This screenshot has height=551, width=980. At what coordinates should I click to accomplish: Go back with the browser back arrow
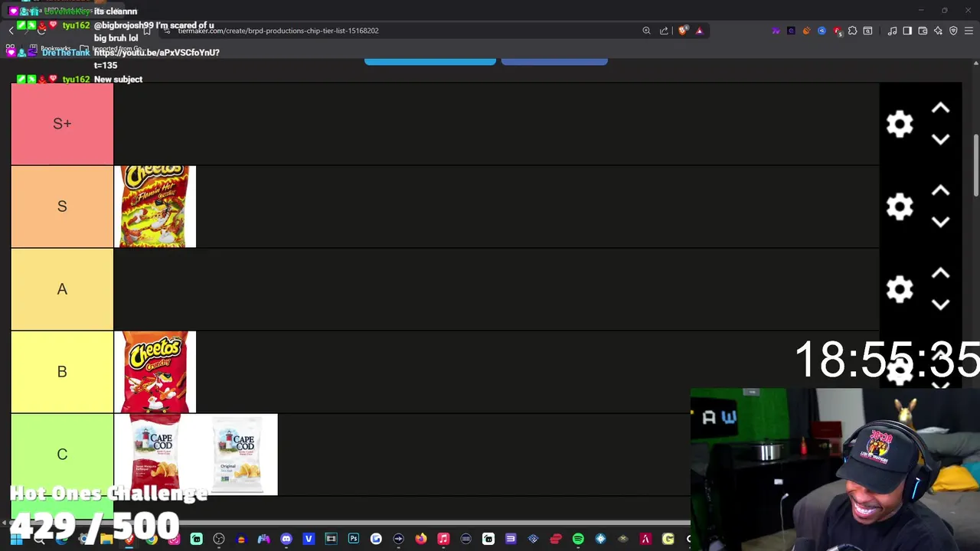click(11, 31)
